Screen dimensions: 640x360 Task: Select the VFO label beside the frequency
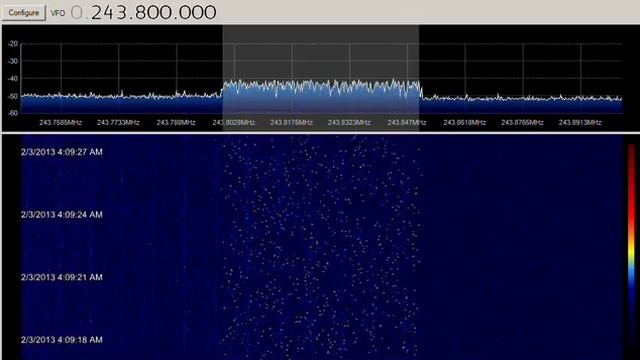[x=58, y=13]
